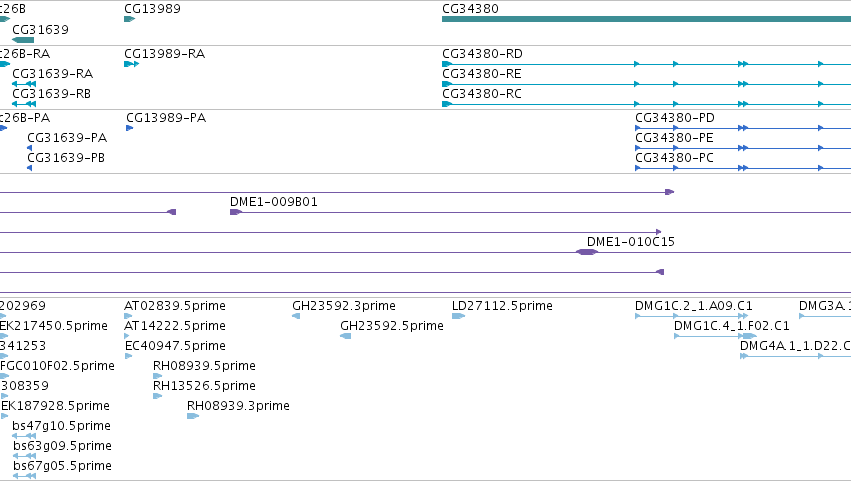This screenshot has height=481, width=851.
Task: Open the CG34380-RD transcript label
Action: coord(482,54)
